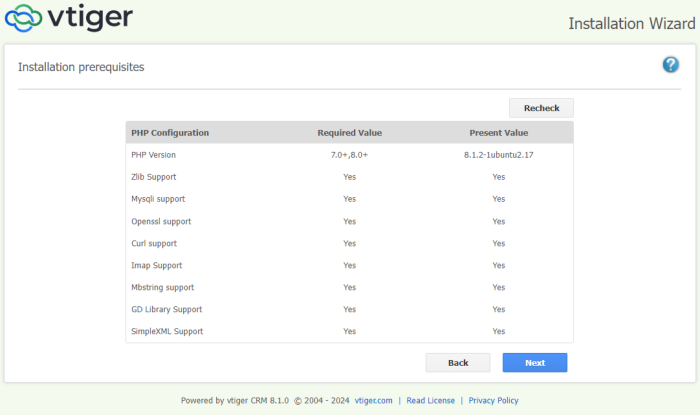Click the SimpleXML Support row label

point(167,331)
